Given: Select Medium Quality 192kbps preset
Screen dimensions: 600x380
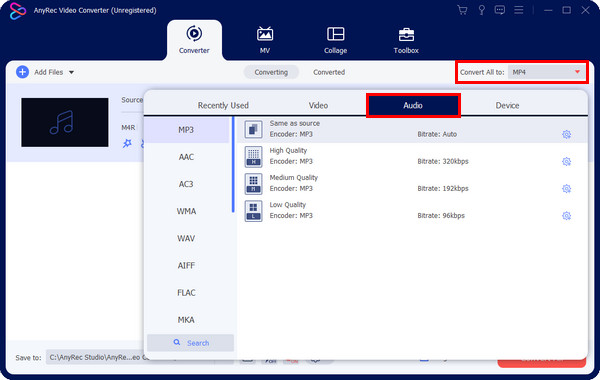Looking at the screenshot, I should (x=412, y=183).
